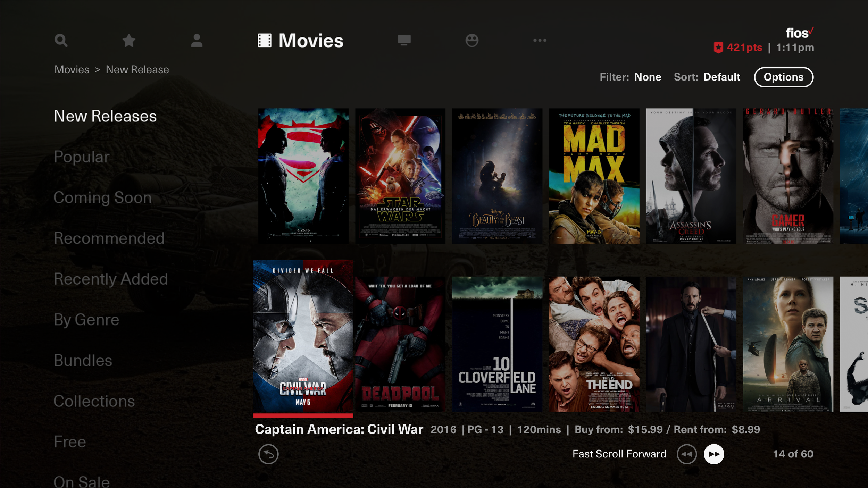
Task: Go to the Movies breadcrumb link
Action: pos(72,70)
